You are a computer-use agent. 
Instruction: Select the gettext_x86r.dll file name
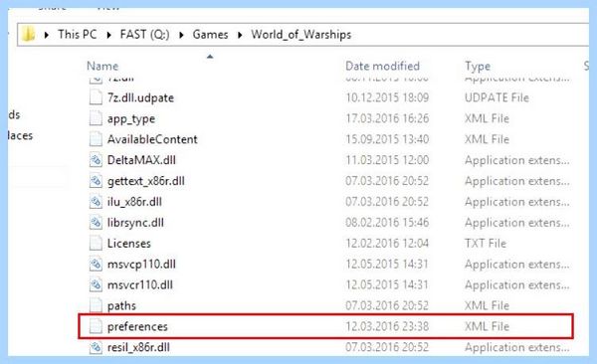[146, 181]
